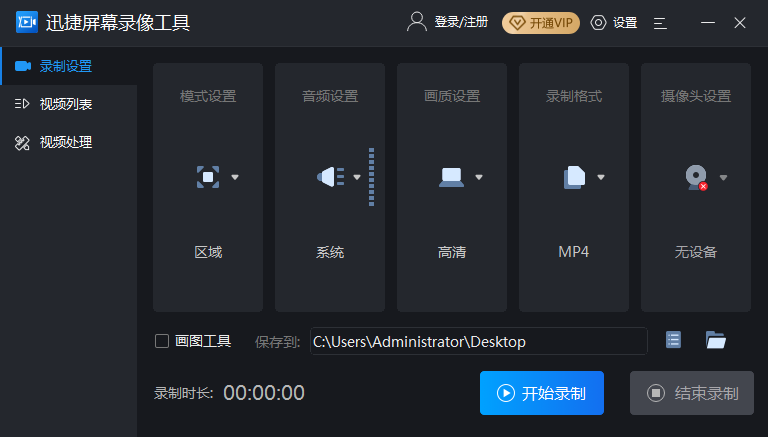Click the recording format file icon
Screen dimensions: 768x437
574,177
